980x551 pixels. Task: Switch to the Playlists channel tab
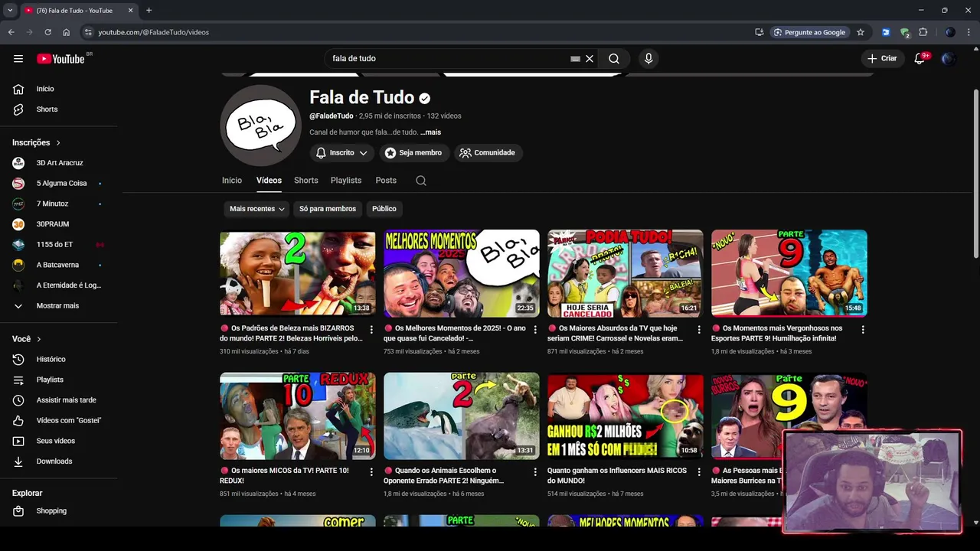pos(346,181)
